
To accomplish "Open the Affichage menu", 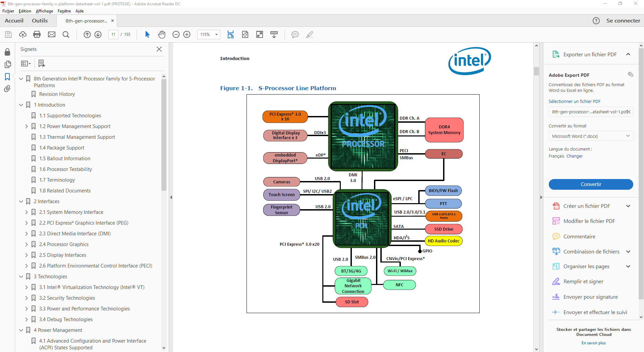I will pos(44,11).
